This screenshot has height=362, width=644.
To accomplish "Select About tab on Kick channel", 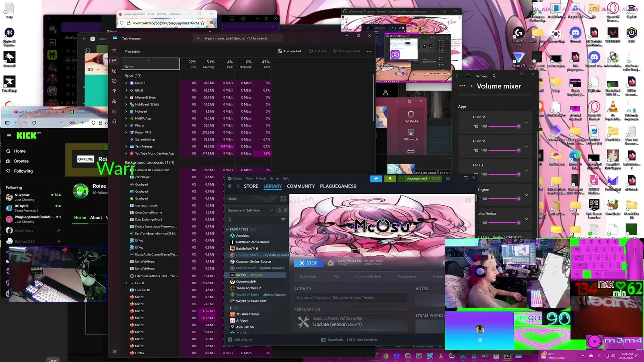I will pos(96,218).
